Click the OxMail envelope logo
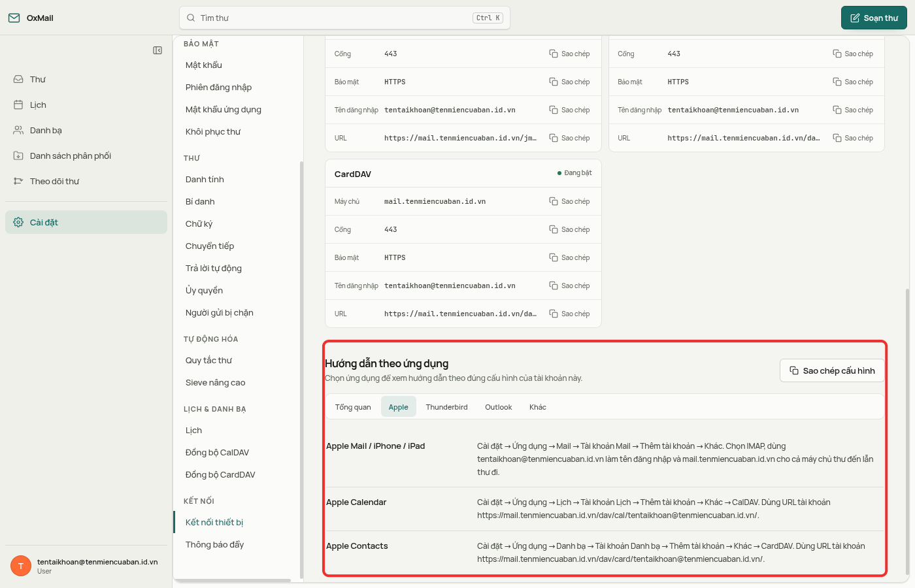This screenshot has width=915, height=588. pos(14,18)
